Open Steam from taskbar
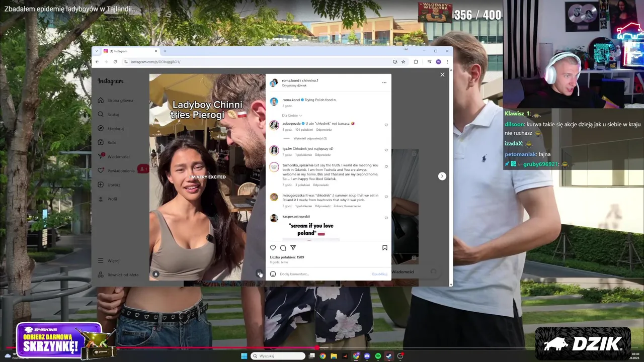 (389, 356)
